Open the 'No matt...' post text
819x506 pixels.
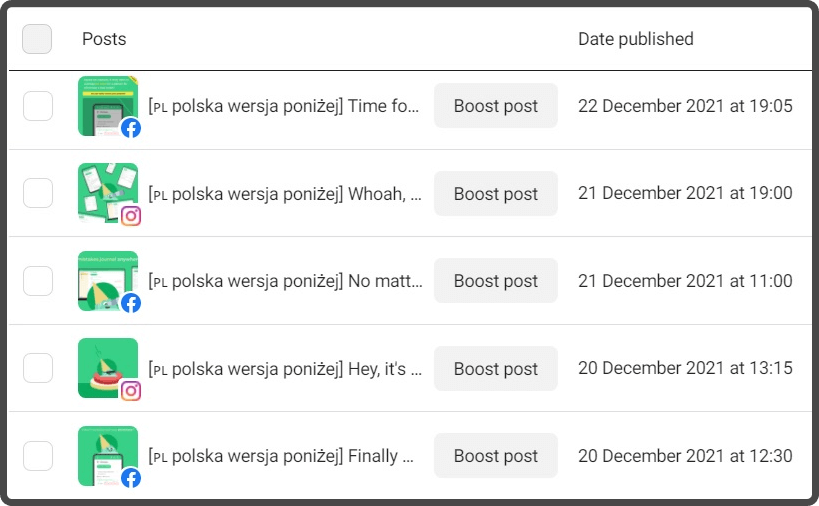pos(285,281)
